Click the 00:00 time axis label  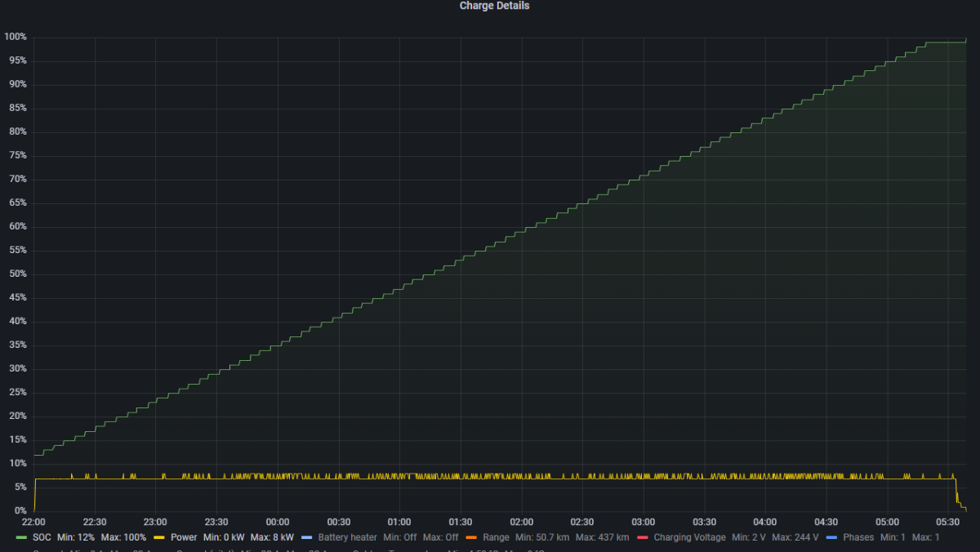(x=278, y=522)
